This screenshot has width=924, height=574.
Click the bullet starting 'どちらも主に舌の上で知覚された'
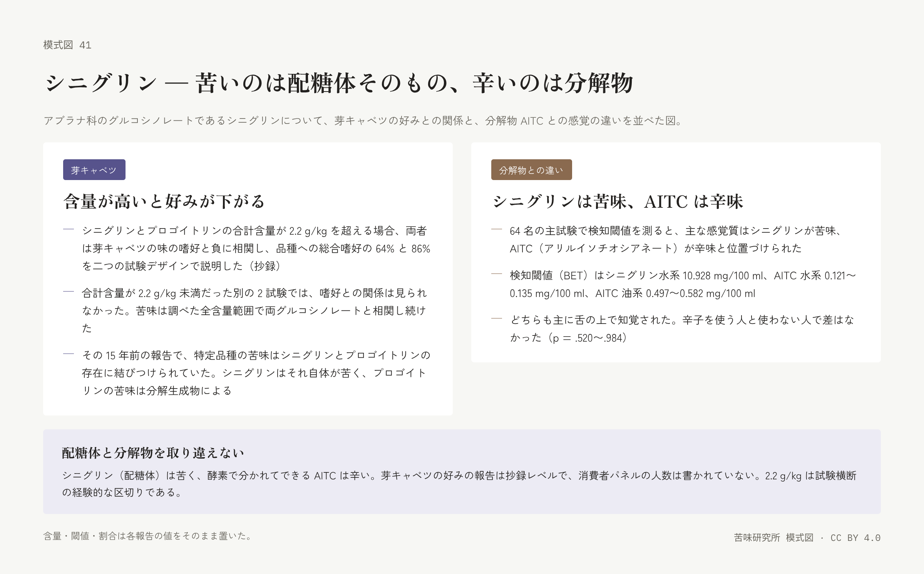682,329
